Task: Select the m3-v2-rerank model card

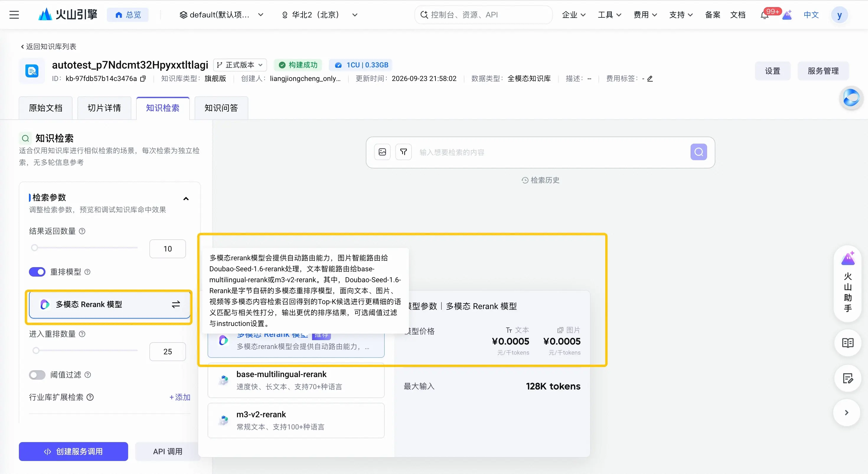Action: (x=296, y=421)
